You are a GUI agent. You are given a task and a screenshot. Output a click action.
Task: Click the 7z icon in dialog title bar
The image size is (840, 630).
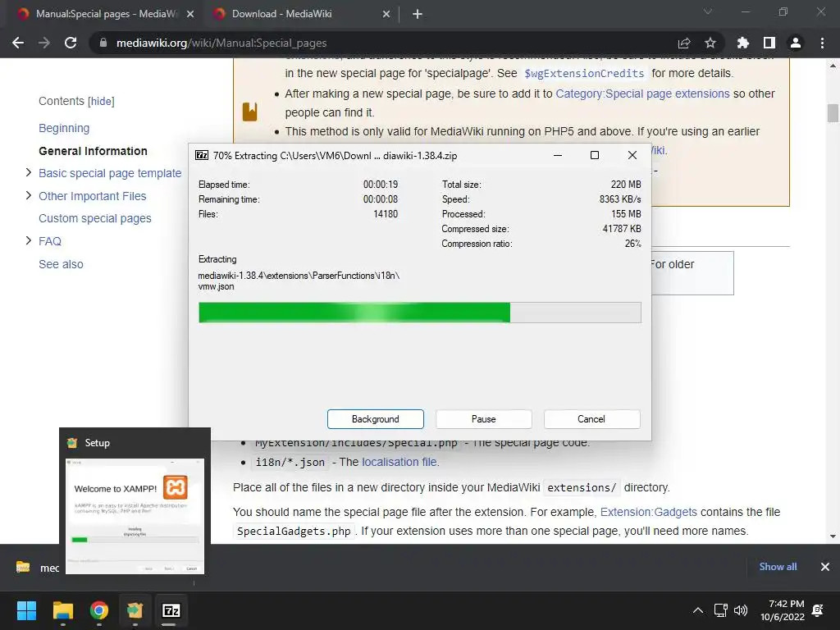202,155
